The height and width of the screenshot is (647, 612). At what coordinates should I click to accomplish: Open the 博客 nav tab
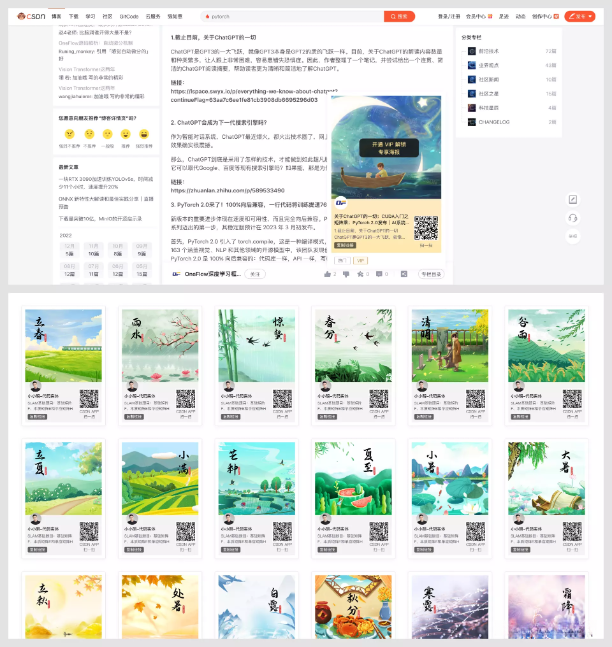(x=56, y=17)
